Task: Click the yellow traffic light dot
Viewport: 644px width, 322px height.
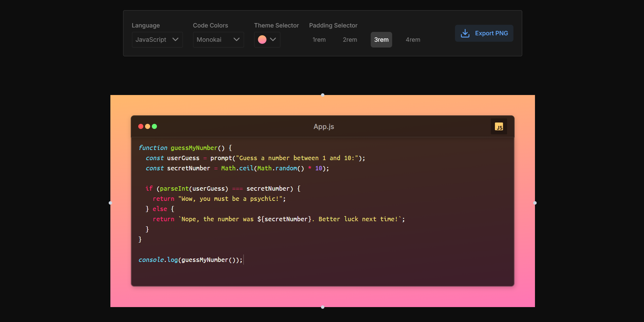Action: click(x=147, y=126)
